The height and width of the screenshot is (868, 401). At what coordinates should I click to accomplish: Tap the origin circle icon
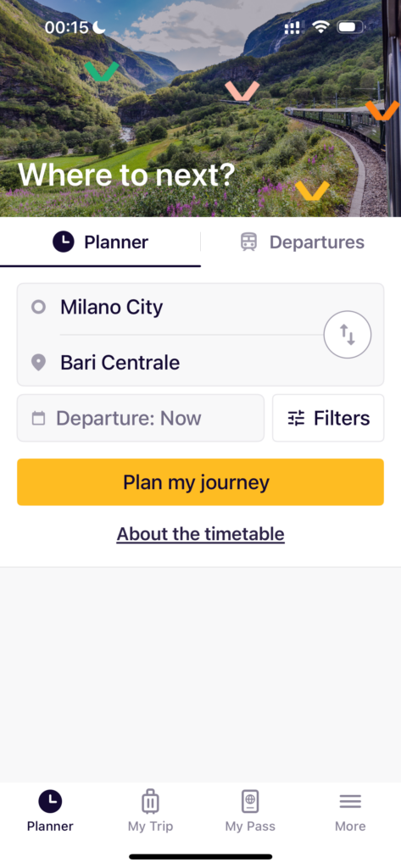click(38, 307)
